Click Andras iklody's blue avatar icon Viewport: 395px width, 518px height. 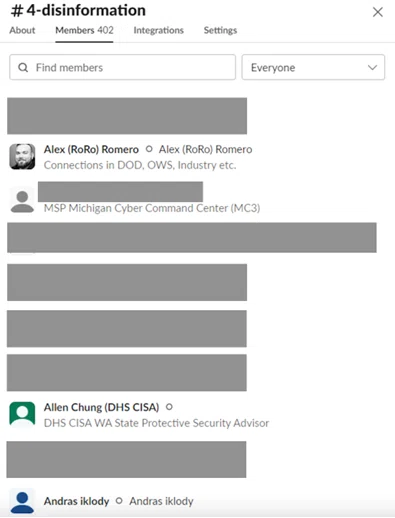click(22, 503)
